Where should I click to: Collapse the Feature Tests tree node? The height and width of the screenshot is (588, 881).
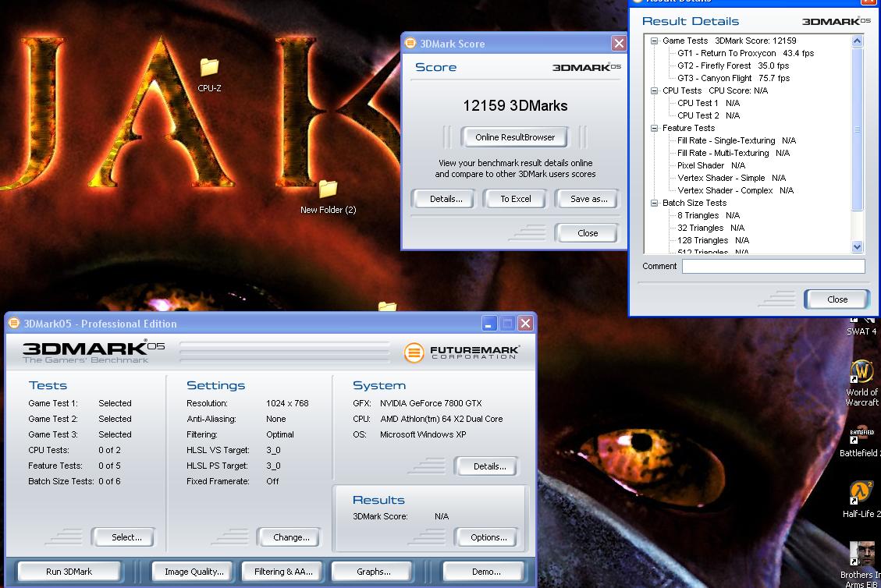[x=654, y=128]
